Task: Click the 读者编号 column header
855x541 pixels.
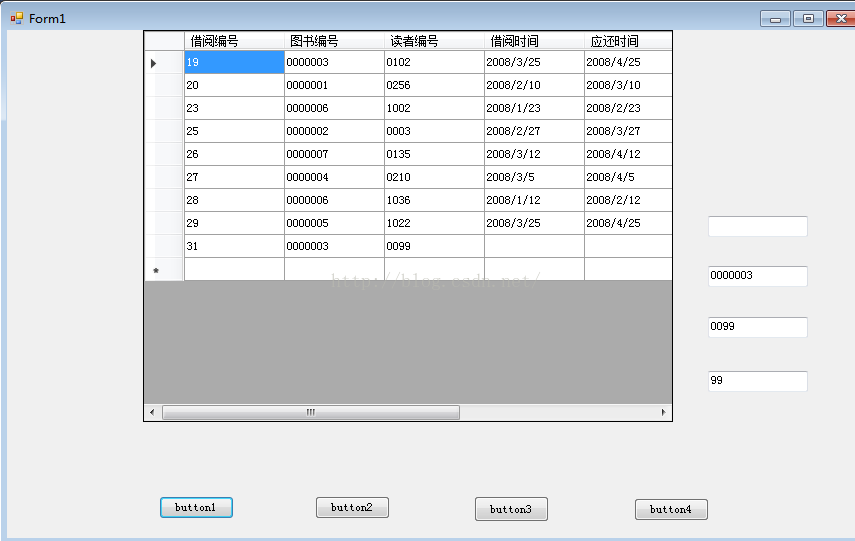Action: pyautogui.click(x=435, y=41)
